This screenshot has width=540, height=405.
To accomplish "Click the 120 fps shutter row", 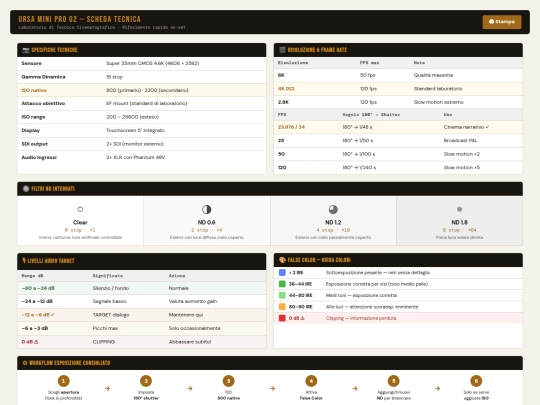I will [398, 168].
